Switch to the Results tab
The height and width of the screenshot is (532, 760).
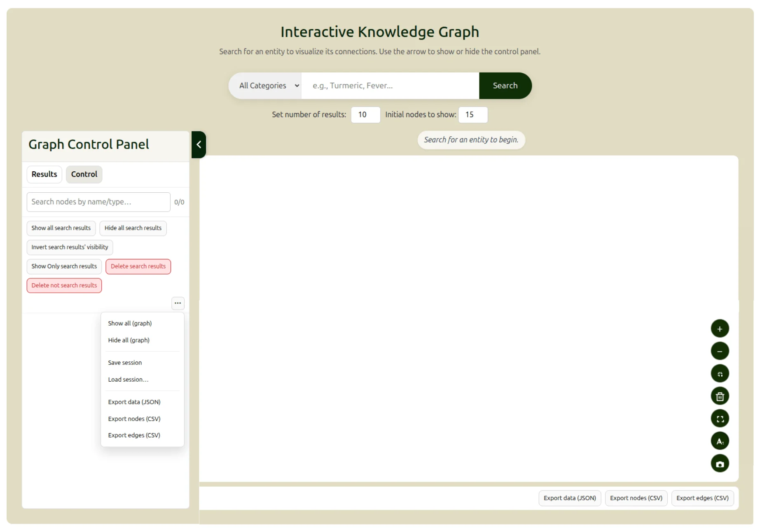tap(44, 174)
